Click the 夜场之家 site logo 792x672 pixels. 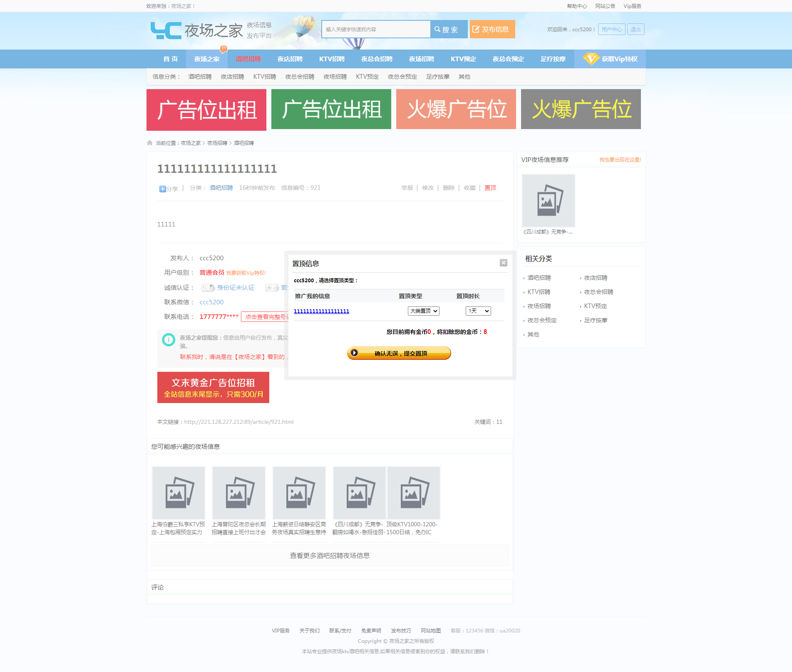196,30
